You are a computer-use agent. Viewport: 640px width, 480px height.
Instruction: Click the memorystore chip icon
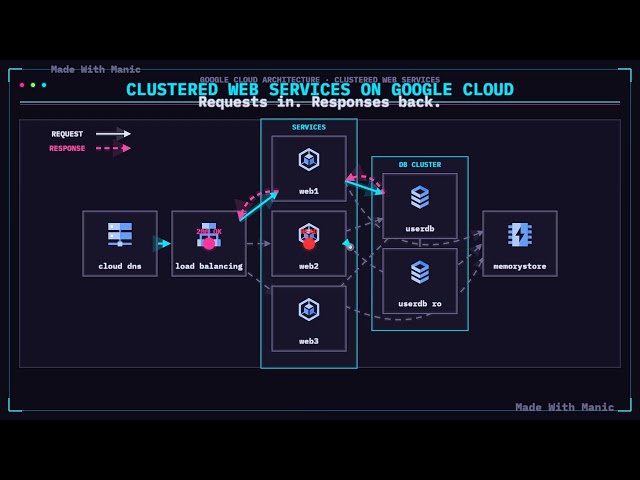click(520, 235)
